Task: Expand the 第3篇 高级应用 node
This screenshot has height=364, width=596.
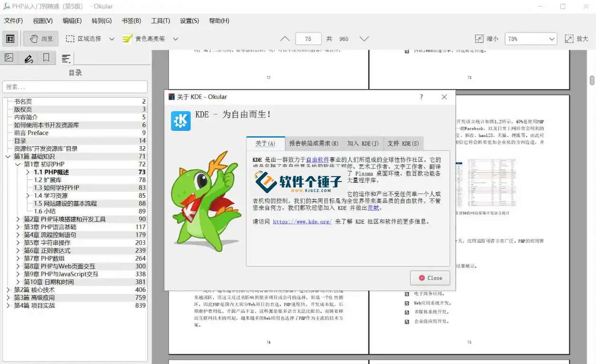Action: coord(8,298)
